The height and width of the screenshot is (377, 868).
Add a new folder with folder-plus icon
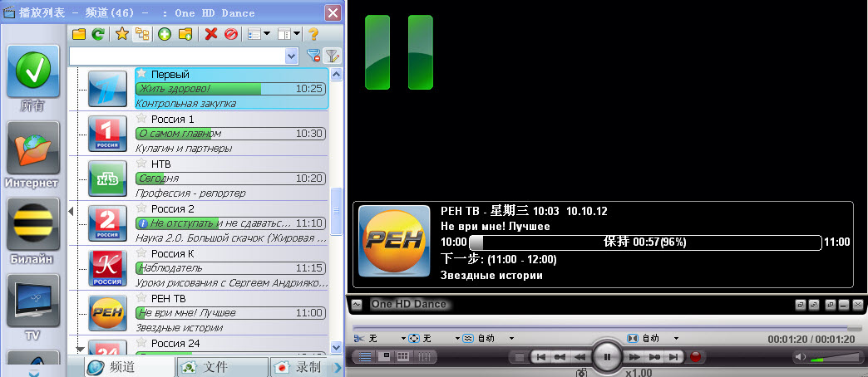185,34
